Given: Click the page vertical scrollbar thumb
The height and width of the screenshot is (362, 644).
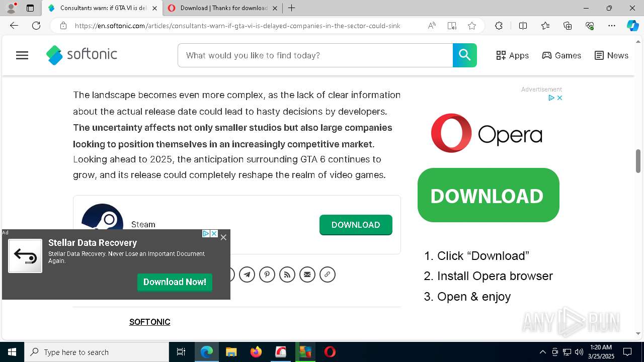Looking at the screenshot, I should click(x=638, y=161).
